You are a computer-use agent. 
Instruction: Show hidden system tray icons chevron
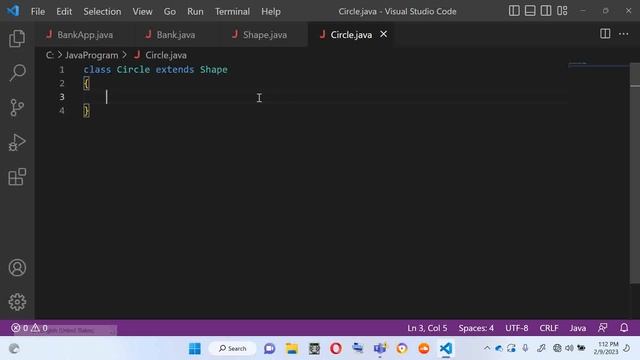487,349
